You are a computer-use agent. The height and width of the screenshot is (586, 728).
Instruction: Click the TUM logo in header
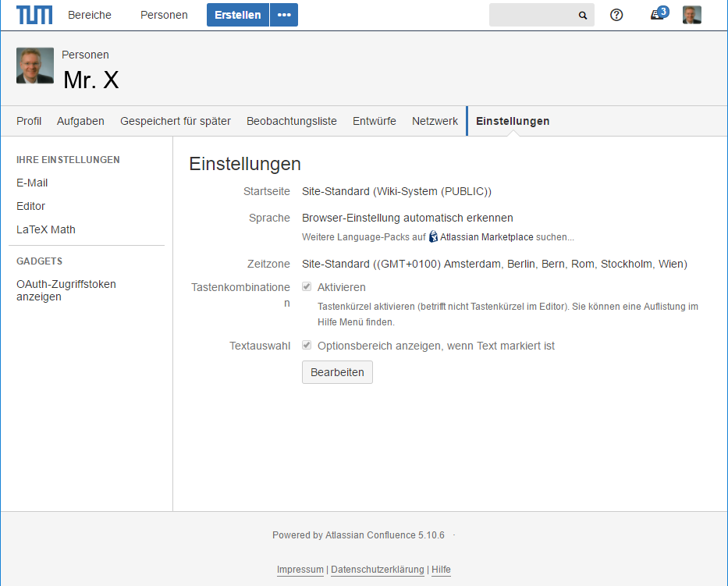pos(35,15)
